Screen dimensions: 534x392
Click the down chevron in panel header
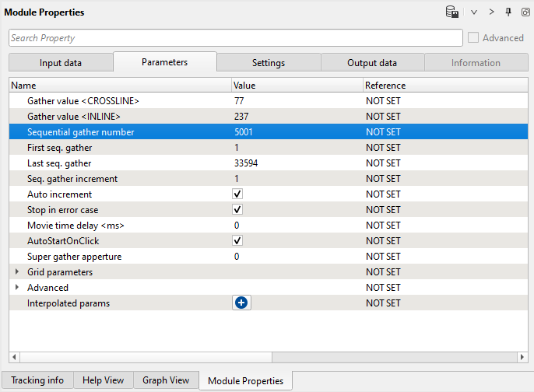coord(474,12)
